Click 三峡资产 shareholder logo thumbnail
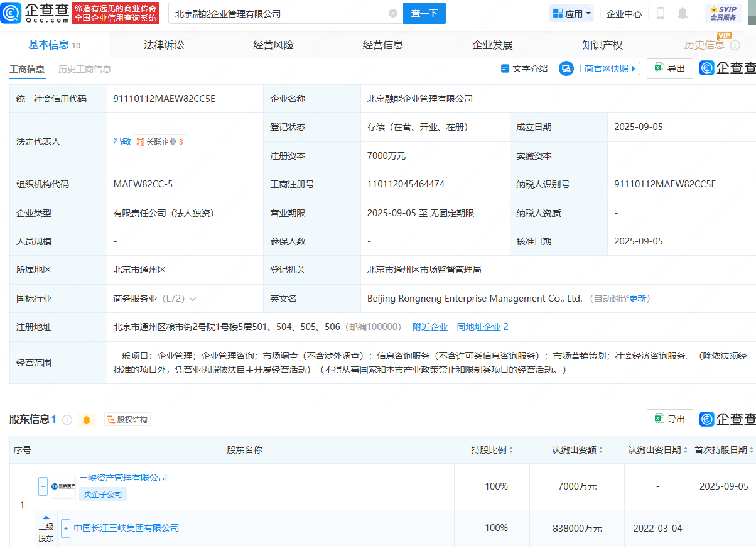Screen dimensions: 756x548 63,486
